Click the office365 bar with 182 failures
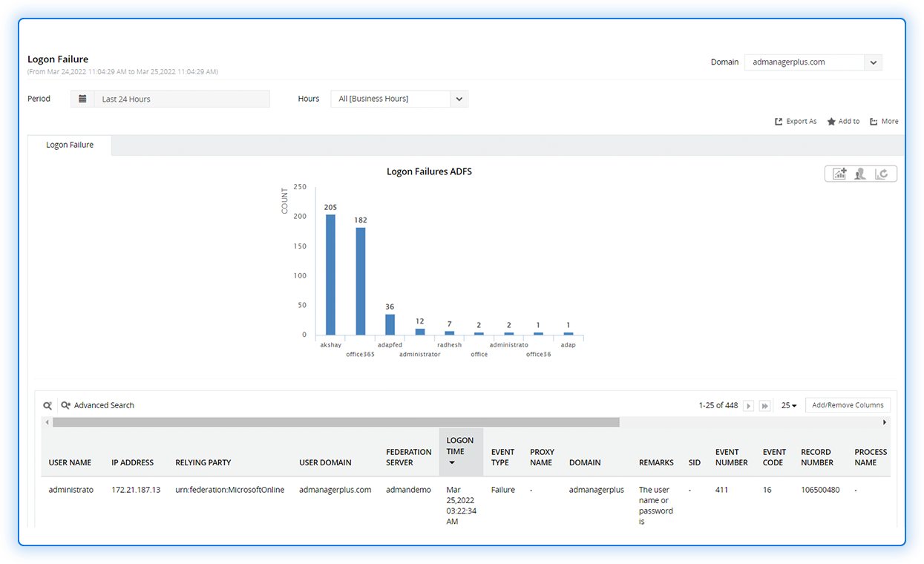 pyautogui.click(x=360, y=281)
